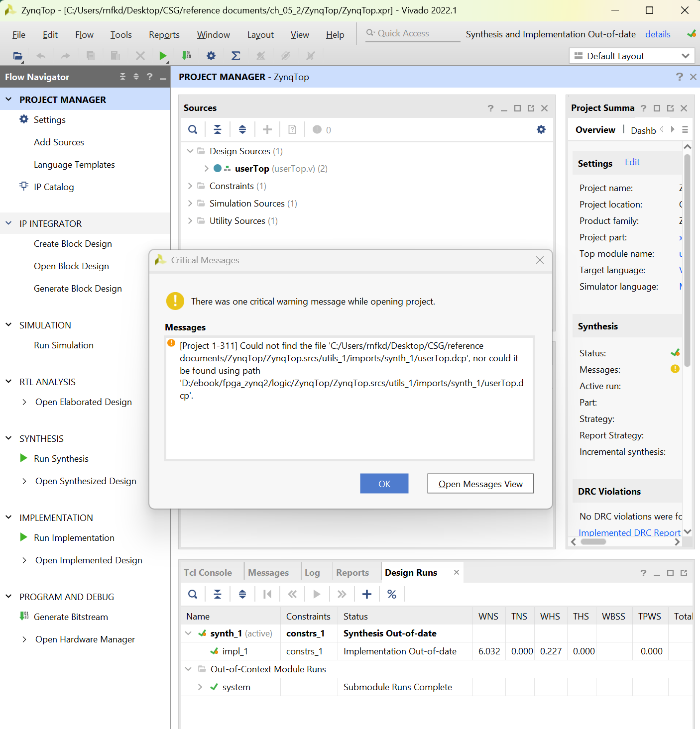The image size is (700, 729).
Task: Open the File menu
Action: click(x=19, y=34)
